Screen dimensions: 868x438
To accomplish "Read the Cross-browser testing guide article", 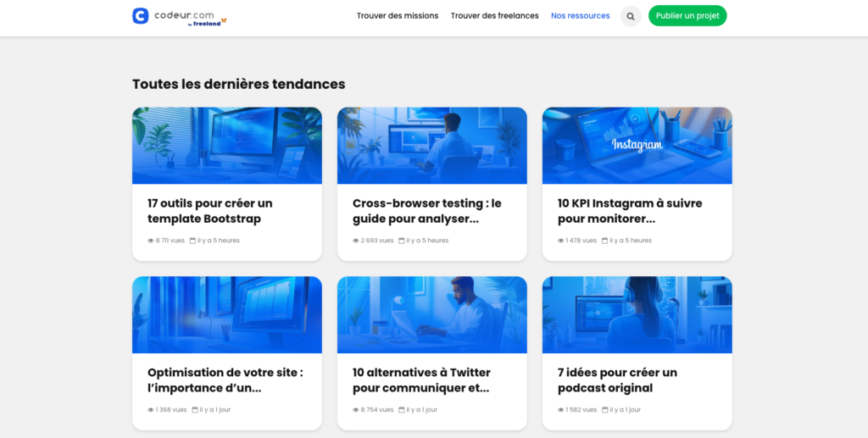I will (x=426, y=211).
